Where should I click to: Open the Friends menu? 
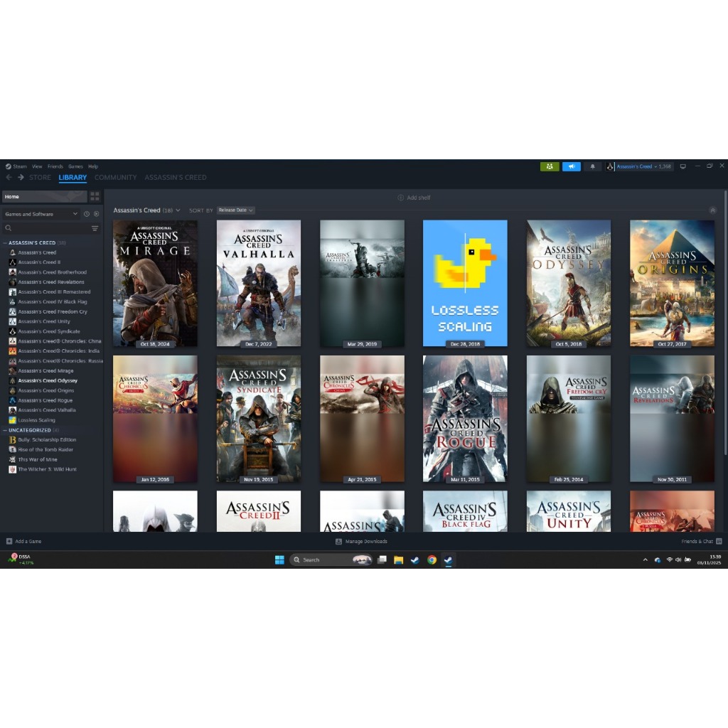[55, 166]
